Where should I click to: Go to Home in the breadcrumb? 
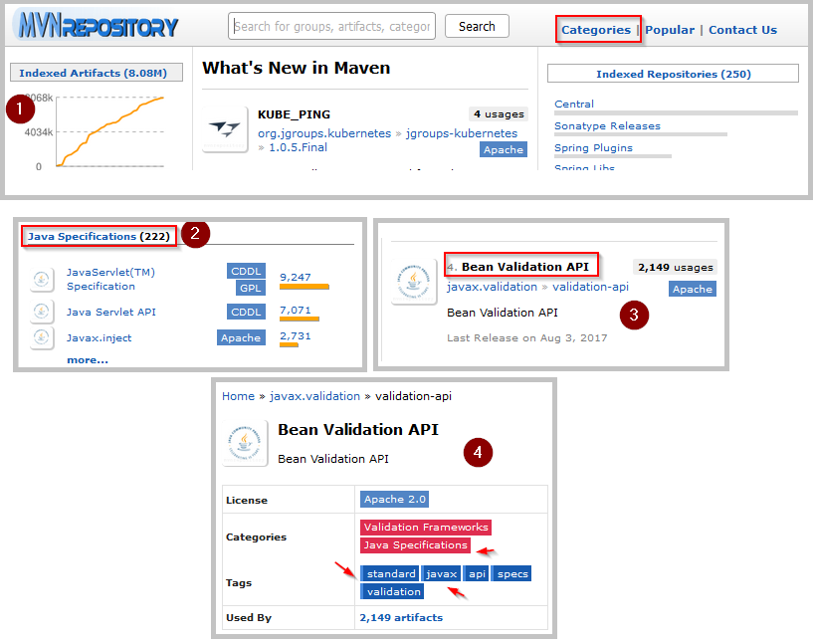point(238,396)
